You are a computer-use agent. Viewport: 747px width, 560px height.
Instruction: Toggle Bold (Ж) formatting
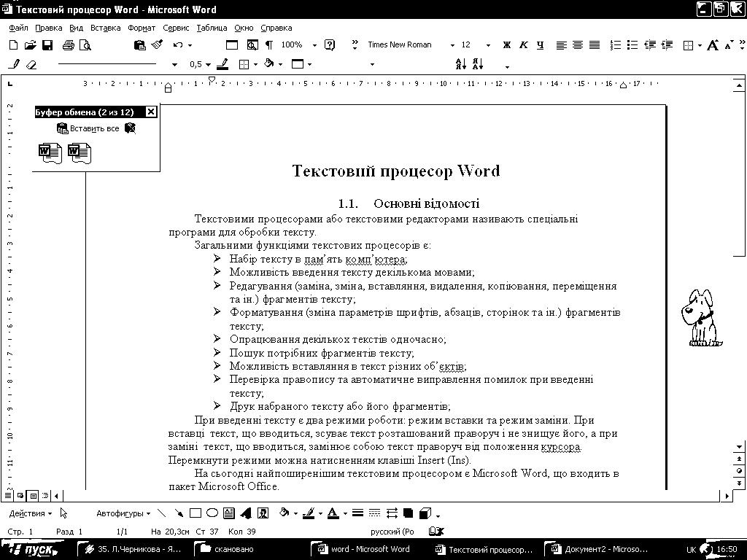point(507,45)
